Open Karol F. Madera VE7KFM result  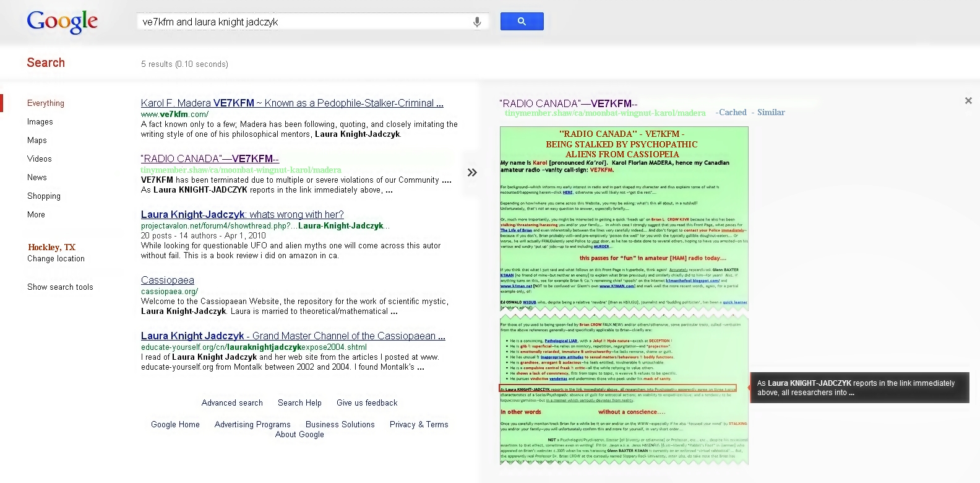(292, 103)
